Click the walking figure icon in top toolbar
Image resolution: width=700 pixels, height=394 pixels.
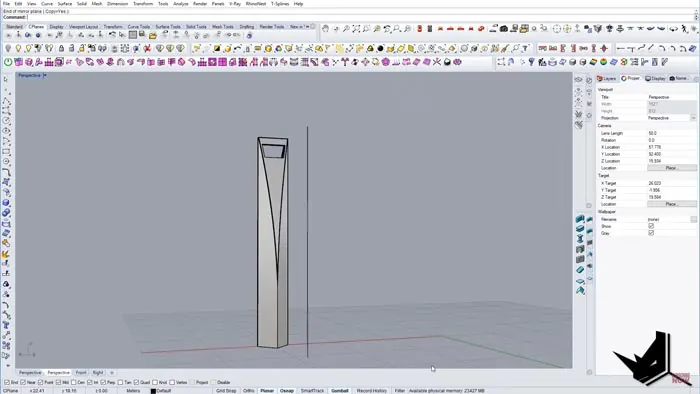click(x=684, y=29)
